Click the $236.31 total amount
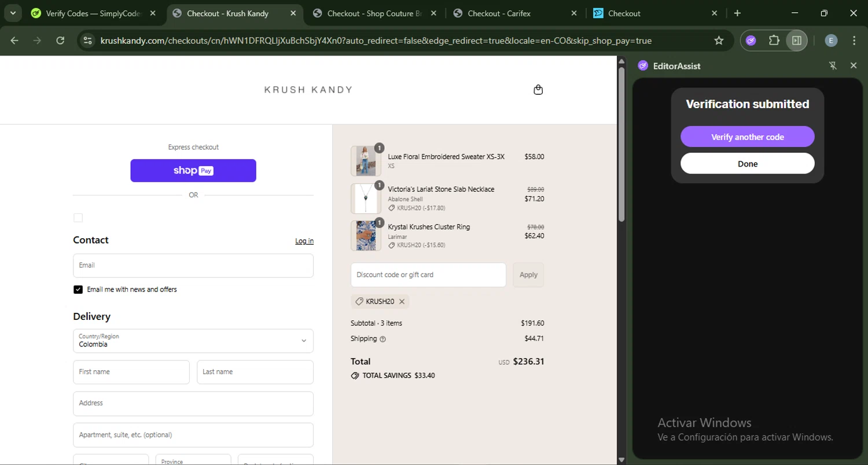This screenshot has height=465, width=868. [x=528, y=361]
